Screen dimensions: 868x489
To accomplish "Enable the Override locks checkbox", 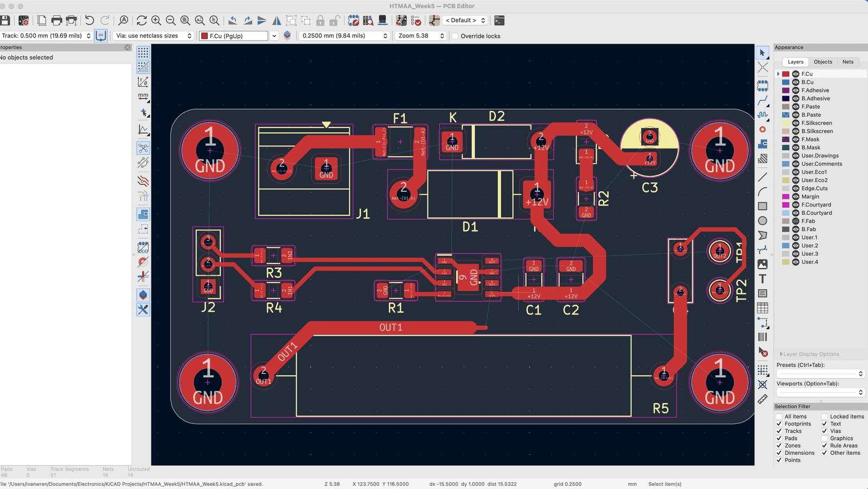I will 455,36.
